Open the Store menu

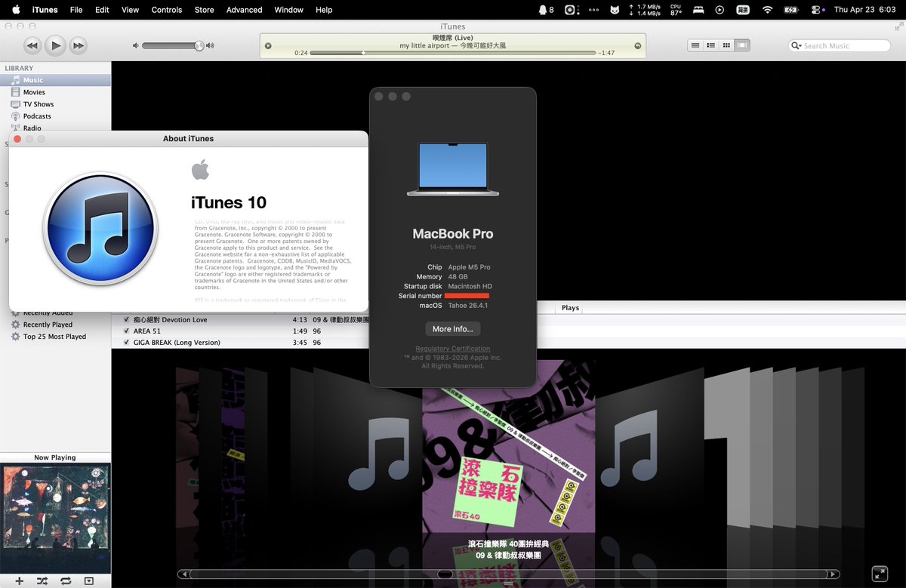click(x=205, y=10)
